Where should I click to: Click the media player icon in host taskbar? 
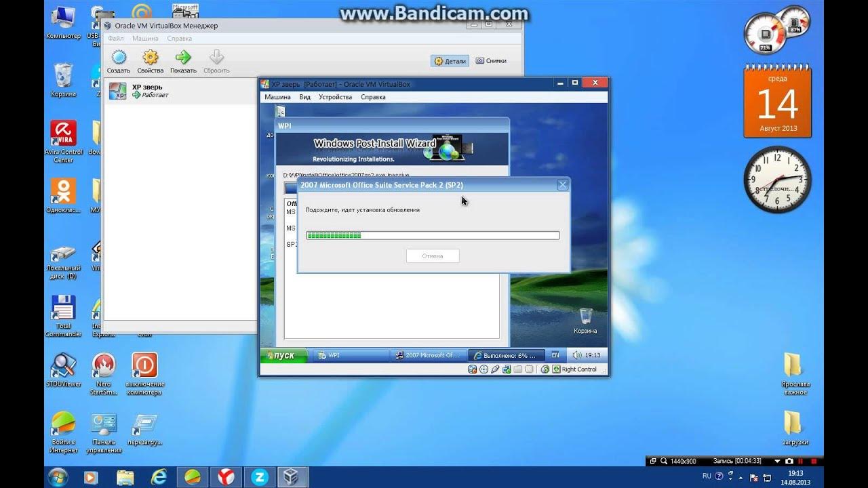91,477
